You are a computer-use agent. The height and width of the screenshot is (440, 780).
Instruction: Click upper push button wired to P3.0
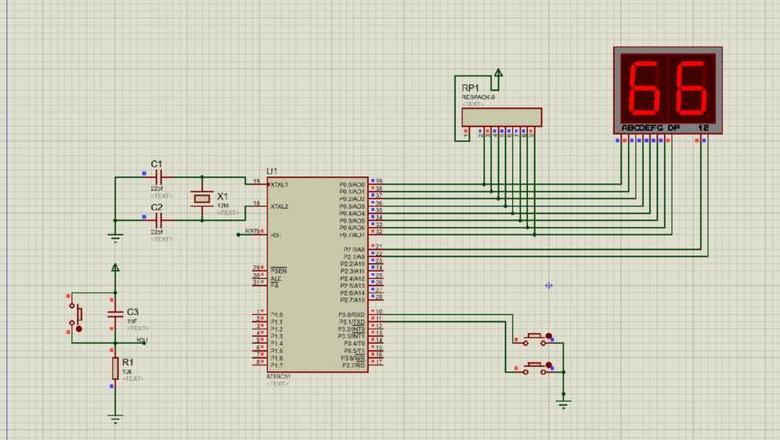536,339
